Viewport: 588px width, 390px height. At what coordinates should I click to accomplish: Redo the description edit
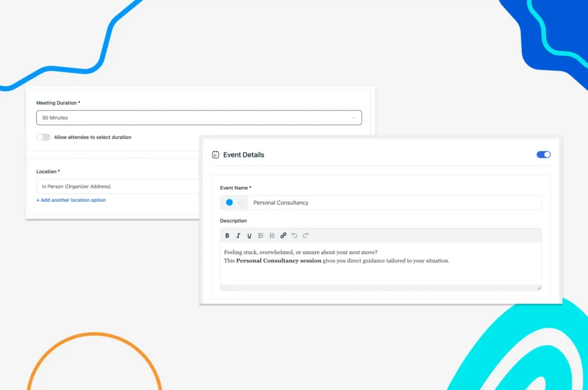click(305, 236)
